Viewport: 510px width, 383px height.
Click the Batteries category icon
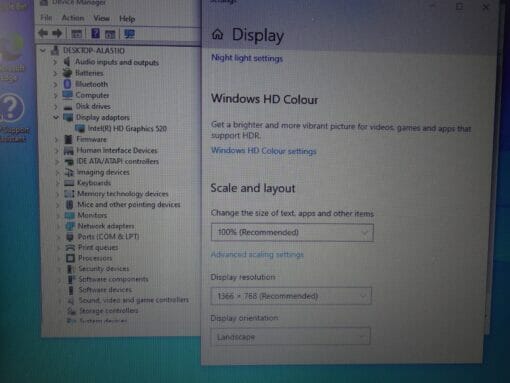67,73
